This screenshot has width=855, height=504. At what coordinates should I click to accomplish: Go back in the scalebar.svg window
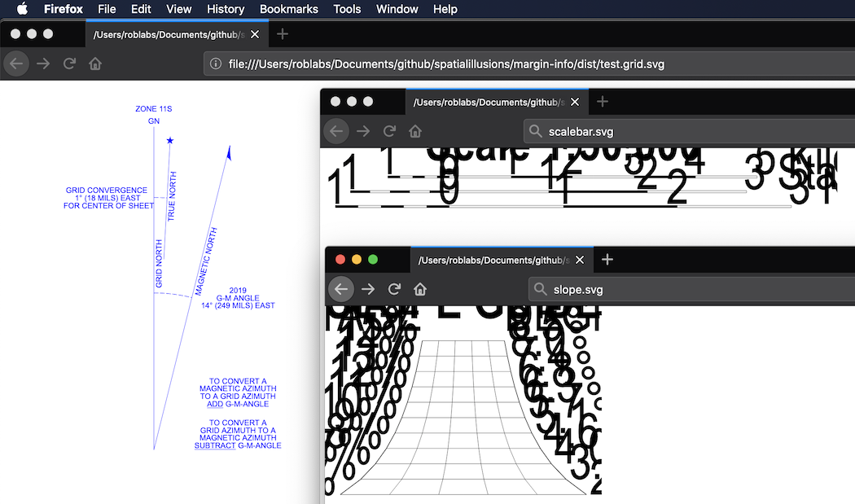[336, 130]
